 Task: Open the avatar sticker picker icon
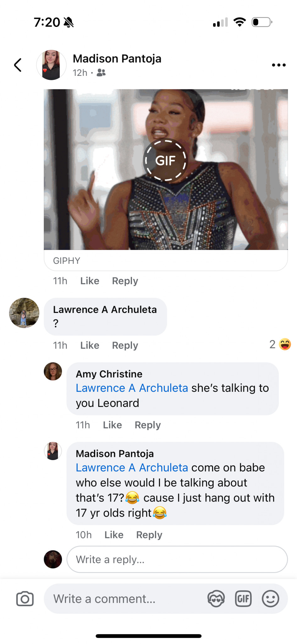tap(216, 599)
